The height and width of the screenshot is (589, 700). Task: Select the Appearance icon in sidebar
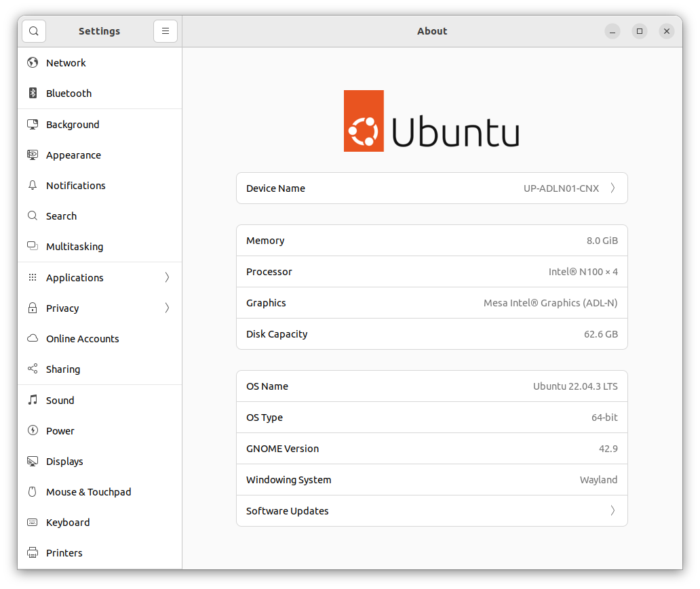point(33,155)
